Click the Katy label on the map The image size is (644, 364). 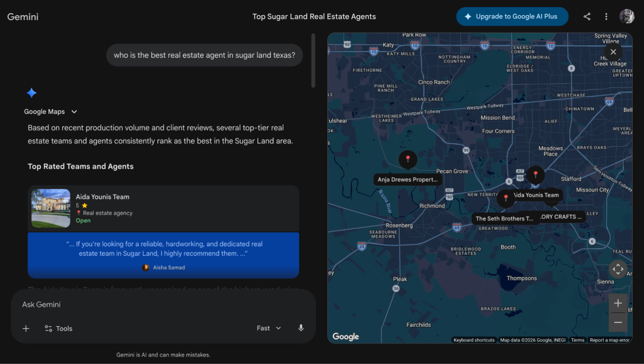388,45
